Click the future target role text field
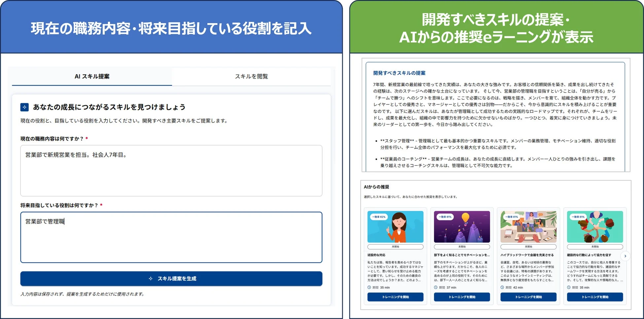 tap(171, 237)
